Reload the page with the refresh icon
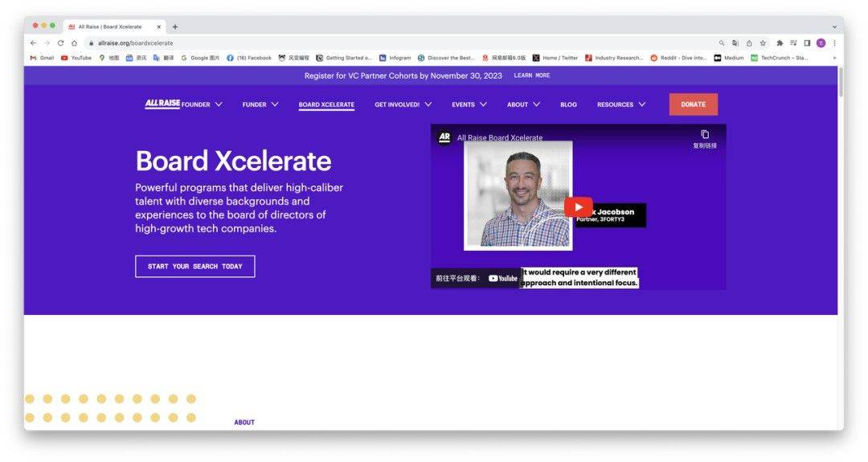Image resolution: width=868 pixels, height=462 pixels. [x=60, y=43]
